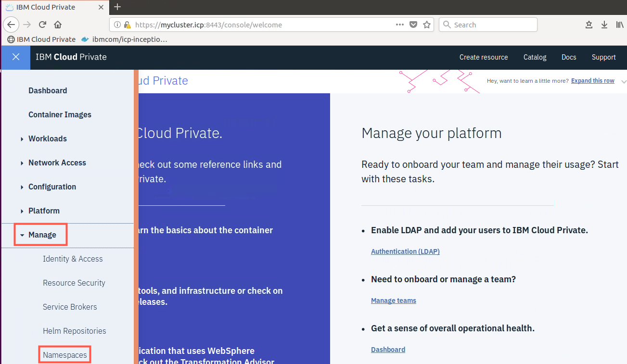Open the downloads panel
Viewport: 627px width, 364px height.
[x=604, y=25]
